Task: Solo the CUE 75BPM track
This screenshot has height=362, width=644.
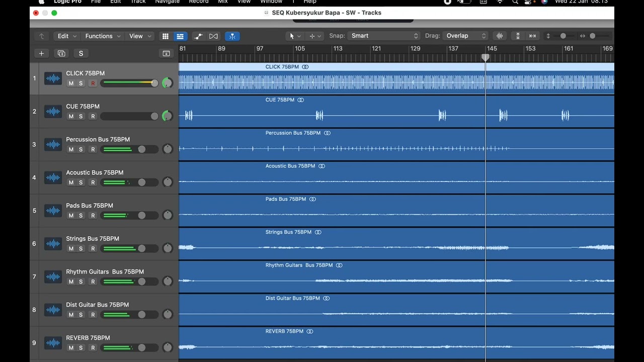Action: click(x=81, y=117)
